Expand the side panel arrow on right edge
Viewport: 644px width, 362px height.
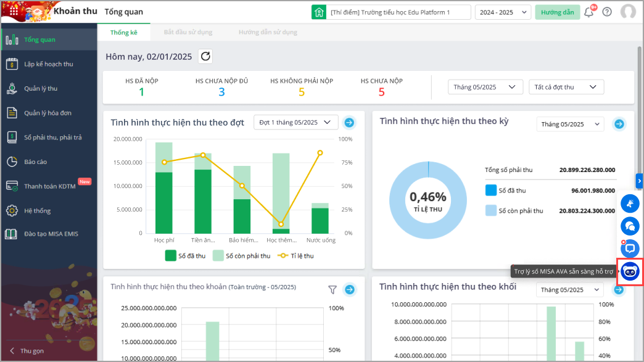[x=639, y=181]
